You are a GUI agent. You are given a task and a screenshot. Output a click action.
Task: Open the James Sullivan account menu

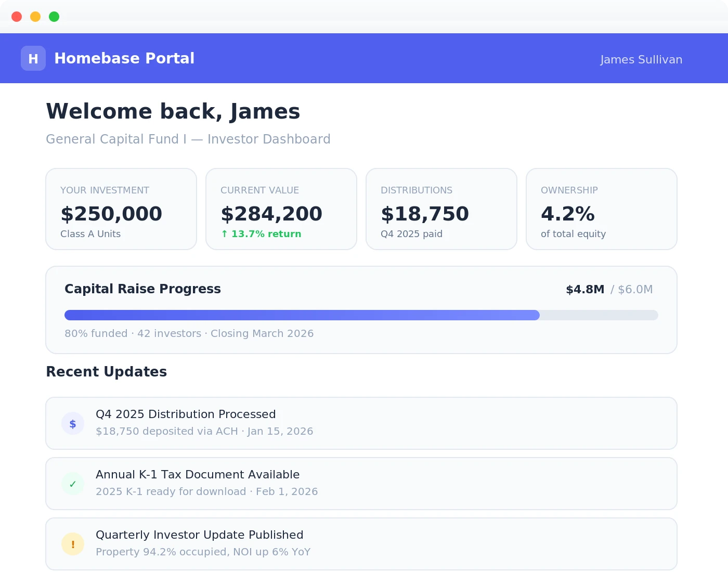641,59
